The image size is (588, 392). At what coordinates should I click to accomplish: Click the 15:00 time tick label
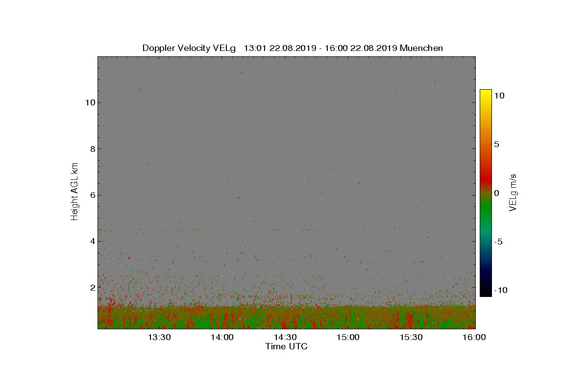coord(348,337)
